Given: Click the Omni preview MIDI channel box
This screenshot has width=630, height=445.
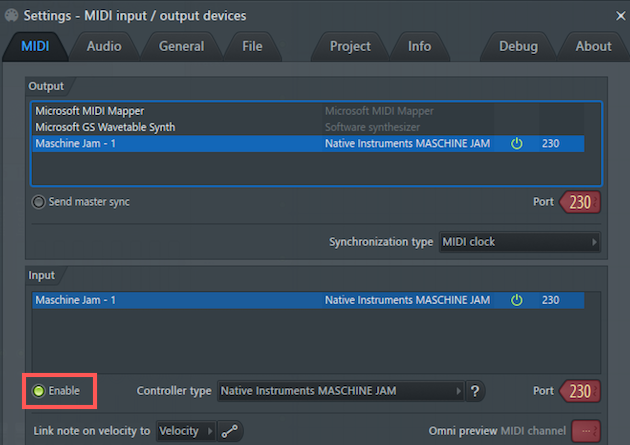Looking at the screenshot, I should tap(586, 431).
